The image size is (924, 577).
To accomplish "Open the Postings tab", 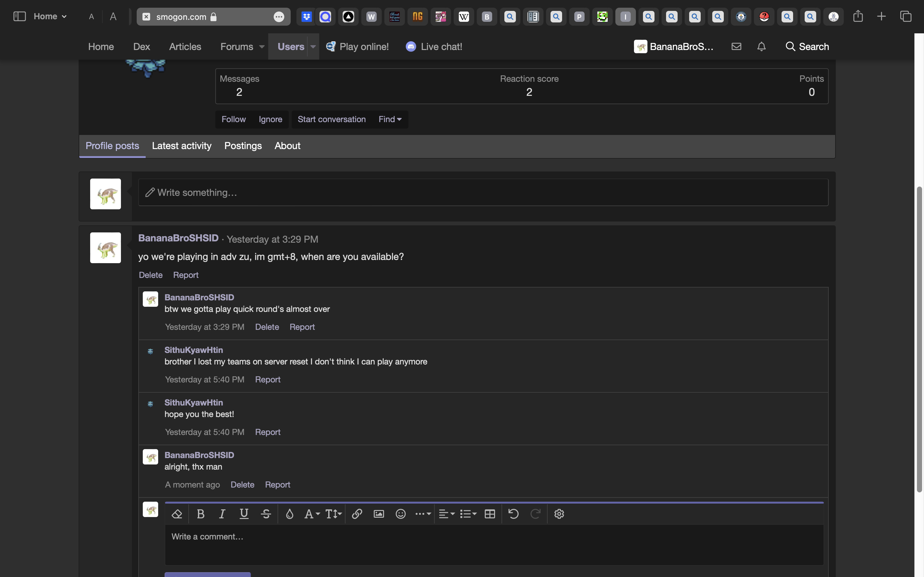I will (x=243, y=146).
